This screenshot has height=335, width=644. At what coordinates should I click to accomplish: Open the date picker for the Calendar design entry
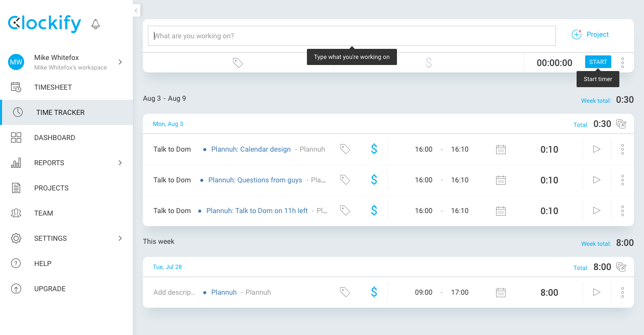(x=501, y=149)
